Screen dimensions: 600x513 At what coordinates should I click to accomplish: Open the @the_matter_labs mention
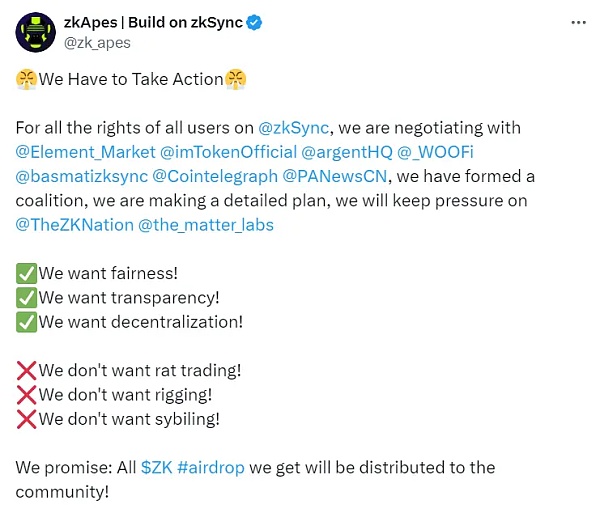[x=200, y=225]
